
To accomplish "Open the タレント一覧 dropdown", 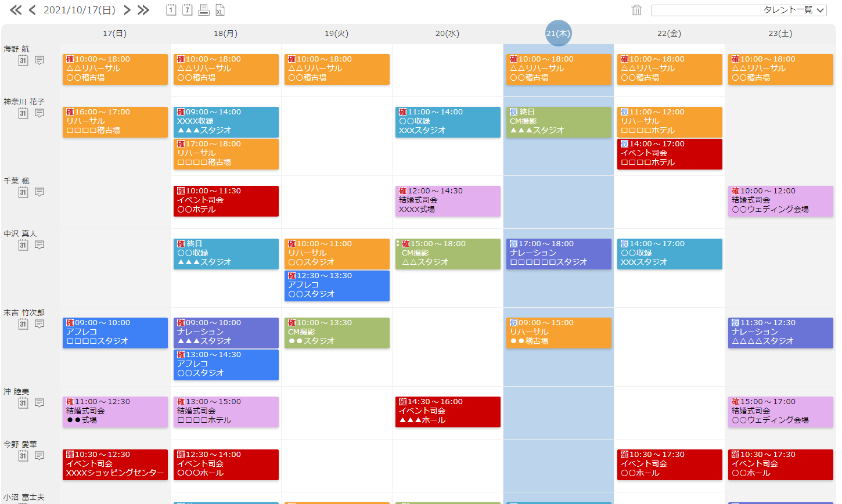I will click(x=739, y=10).
